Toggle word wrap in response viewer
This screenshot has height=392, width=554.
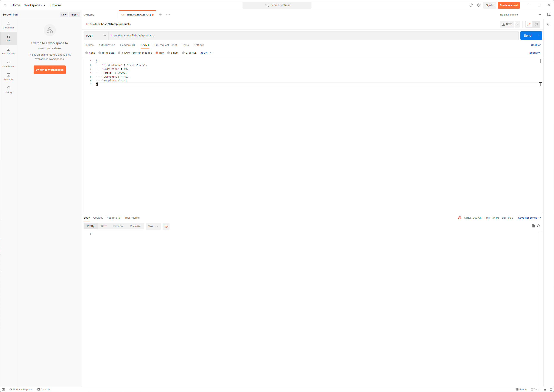[166, 226]
